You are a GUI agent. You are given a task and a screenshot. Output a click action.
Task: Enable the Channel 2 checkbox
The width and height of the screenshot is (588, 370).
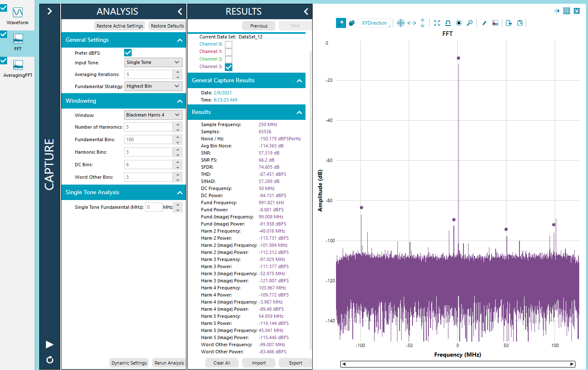click(229, 59)
